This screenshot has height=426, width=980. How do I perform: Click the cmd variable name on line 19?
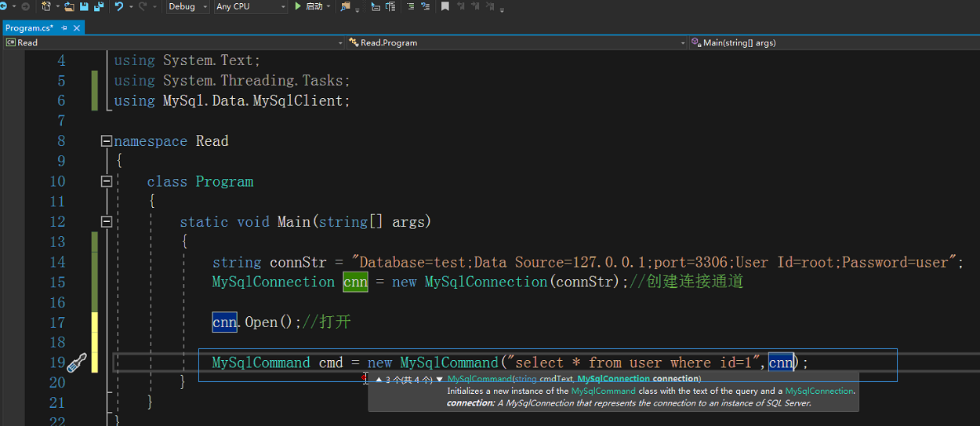[x=331, y=362]
